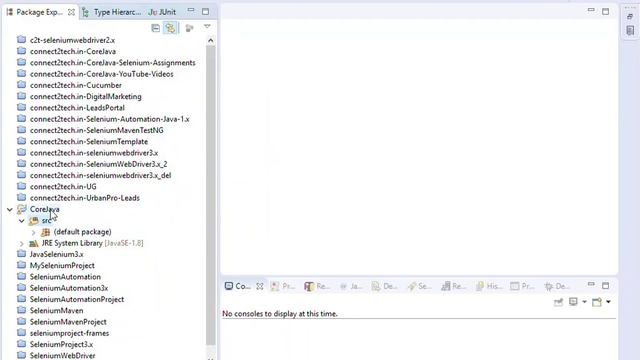Viewport: 640px width, 360px height.
Task: Select SeleniumAutomation3x project
Action: click(x=69, y=288)
